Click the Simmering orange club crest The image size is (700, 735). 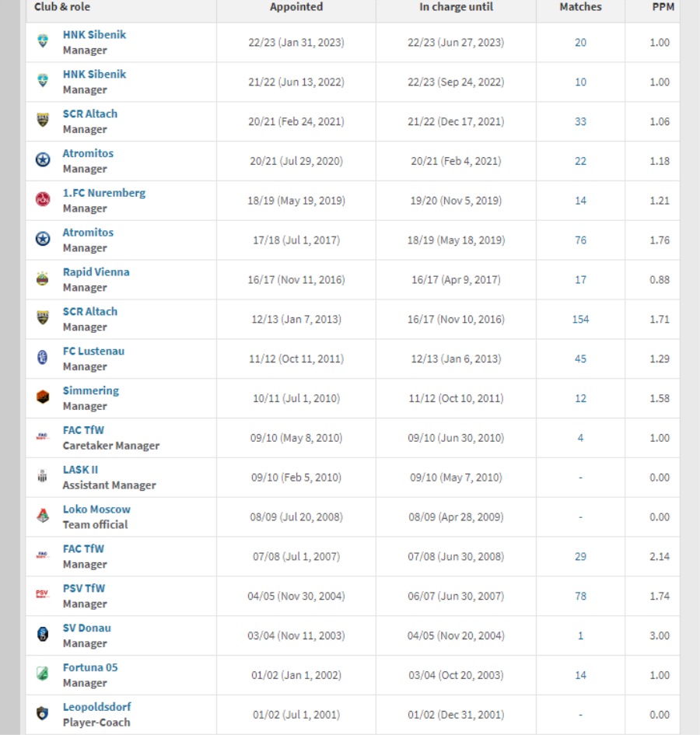(x=43, y=398)
